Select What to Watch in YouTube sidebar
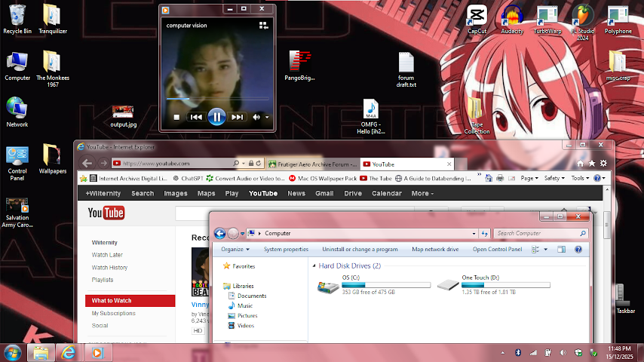This screenshot has height=362, width=644. tap(112, 300)
